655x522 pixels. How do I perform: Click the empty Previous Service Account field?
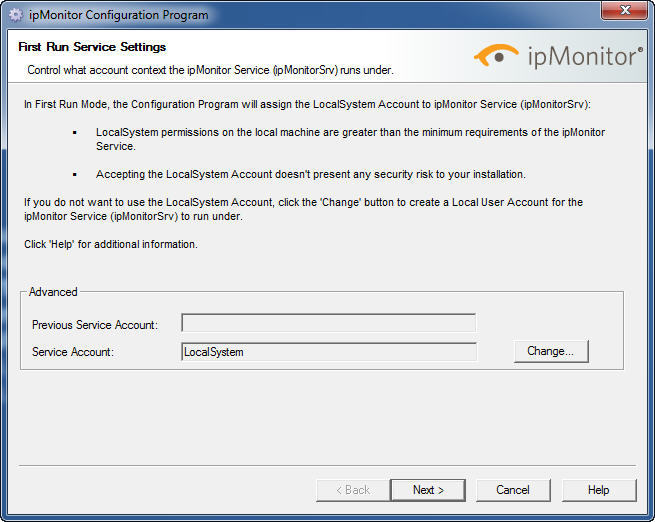click(x=328, y=323)
